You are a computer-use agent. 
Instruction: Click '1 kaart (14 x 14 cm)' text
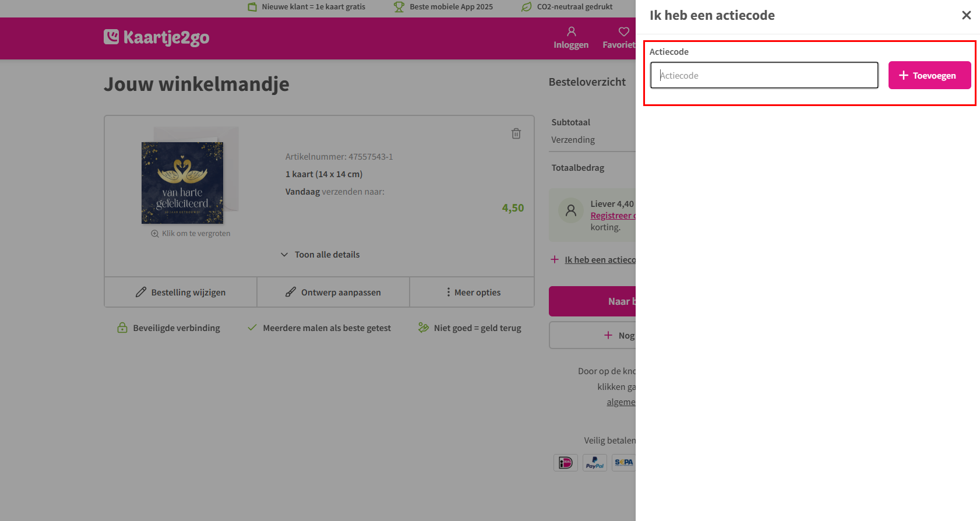point(324,174)
